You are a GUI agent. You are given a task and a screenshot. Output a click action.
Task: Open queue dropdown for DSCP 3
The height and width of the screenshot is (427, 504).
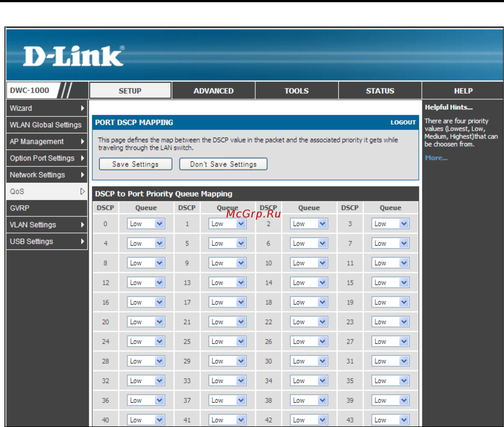390,224
